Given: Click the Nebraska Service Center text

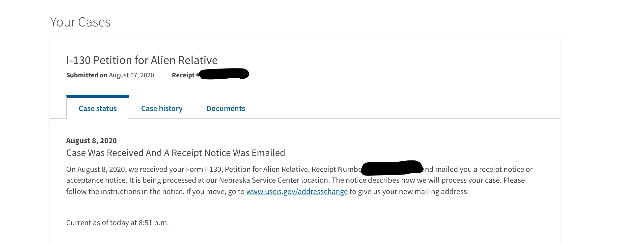Looking at the screenshot, I should pyautogui.click(x=259, y=180).
